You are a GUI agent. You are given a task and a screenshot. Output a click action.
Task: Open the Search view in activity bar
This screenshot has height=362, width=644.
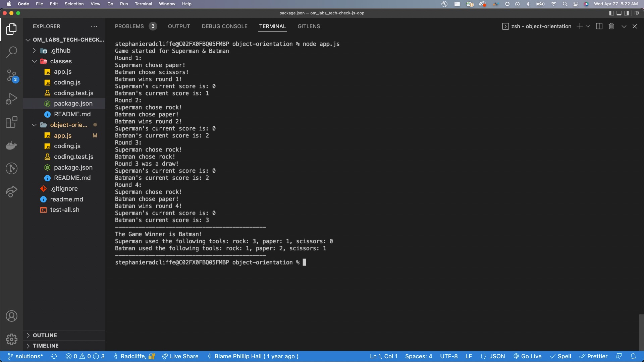(11, 52)
